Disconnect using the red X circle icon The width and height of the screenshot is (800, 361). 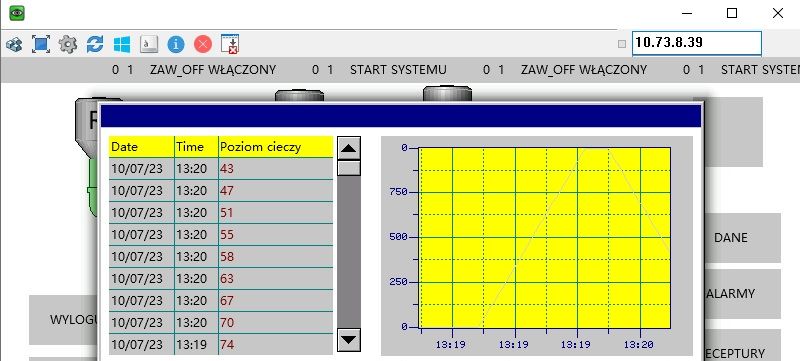click(x=203, y=44)
